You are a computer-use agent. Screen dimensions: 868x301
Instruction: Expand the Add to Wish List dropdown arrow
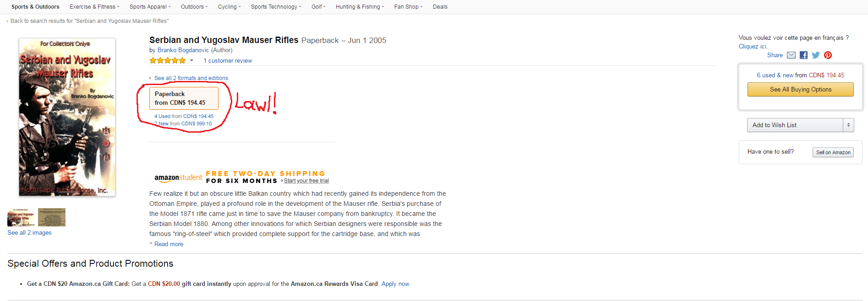848,125
